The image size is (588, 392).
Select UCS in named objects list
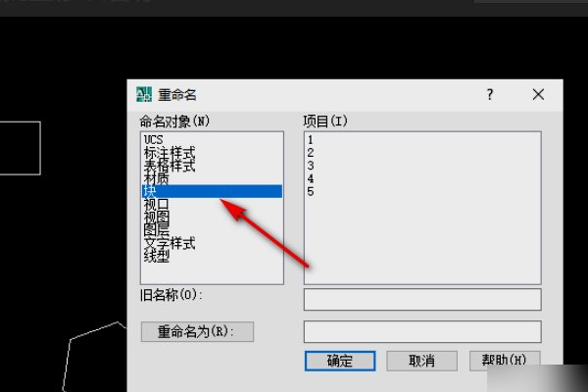point(154,139)
